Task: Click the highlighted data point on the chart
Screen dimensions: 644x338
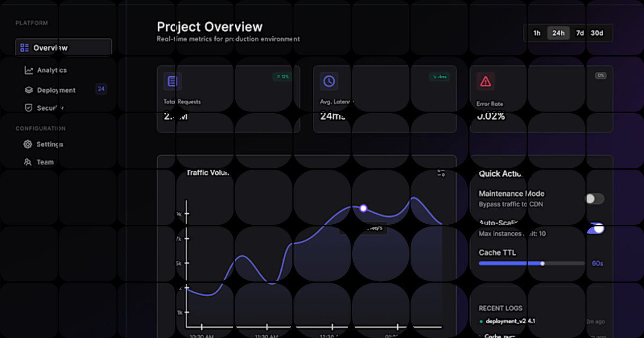Action: coord(363,208)
